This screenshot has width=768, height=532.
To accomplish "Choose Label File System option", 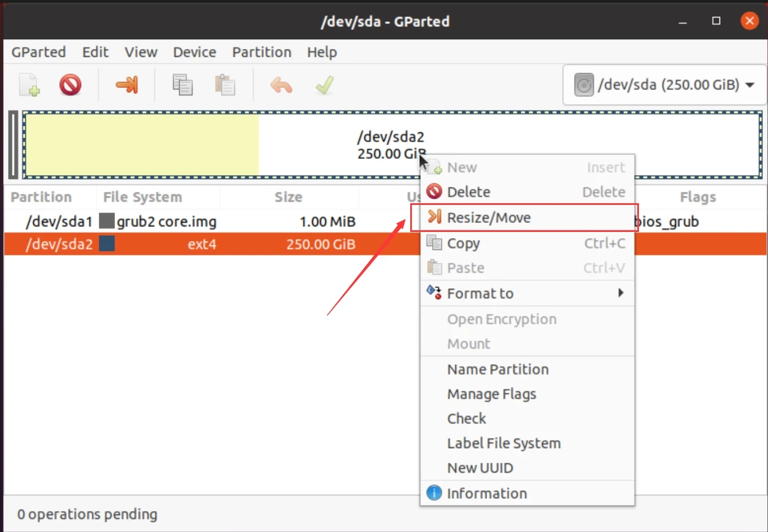I will (527, 443).
